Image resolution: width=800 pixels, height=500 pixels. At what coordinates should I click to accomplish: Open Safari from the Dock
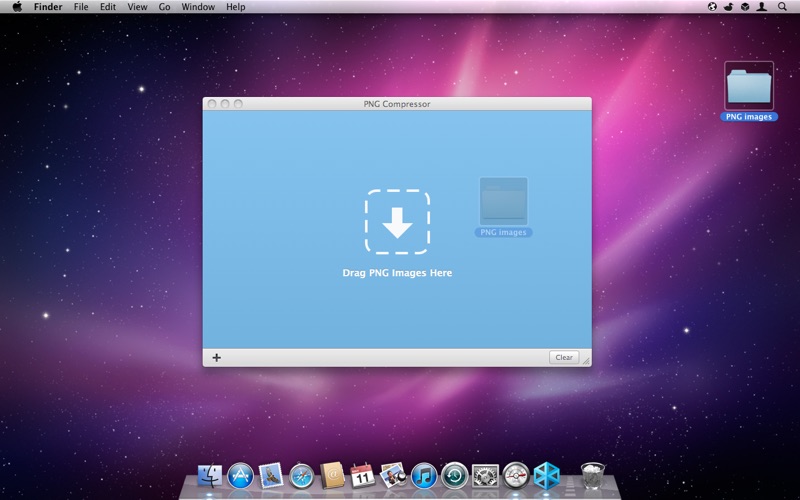[x=302, y=476]
